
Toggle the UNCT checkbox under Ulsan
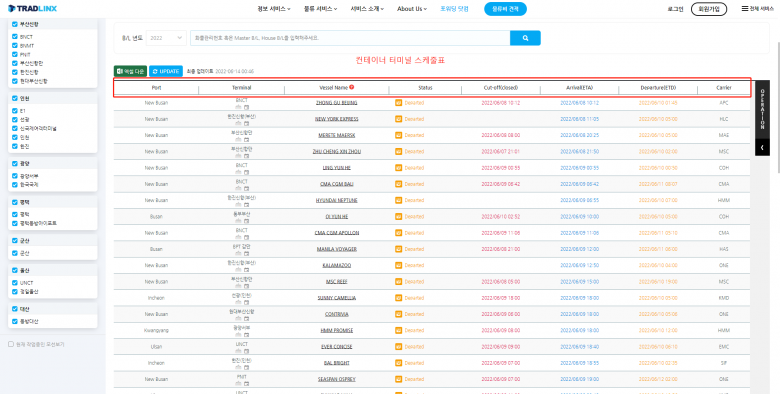click(x=15, y=283)
